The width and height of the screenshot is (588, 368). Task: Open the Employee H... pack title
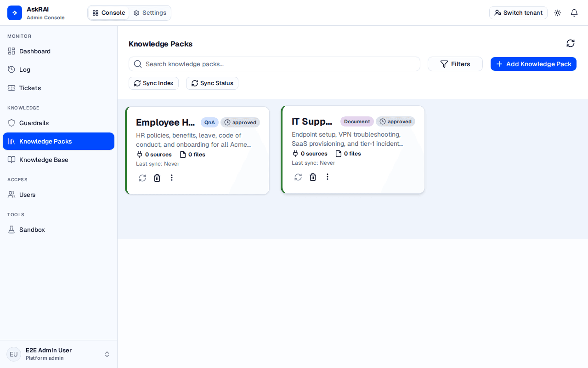click(x=165, y=122)
